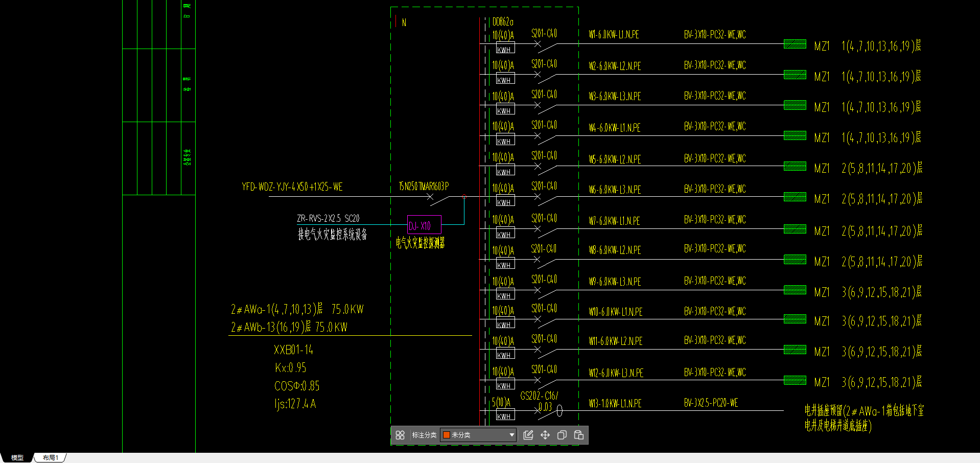
Task: Click the 标注分类 label
Action: (x=424, y=435)
